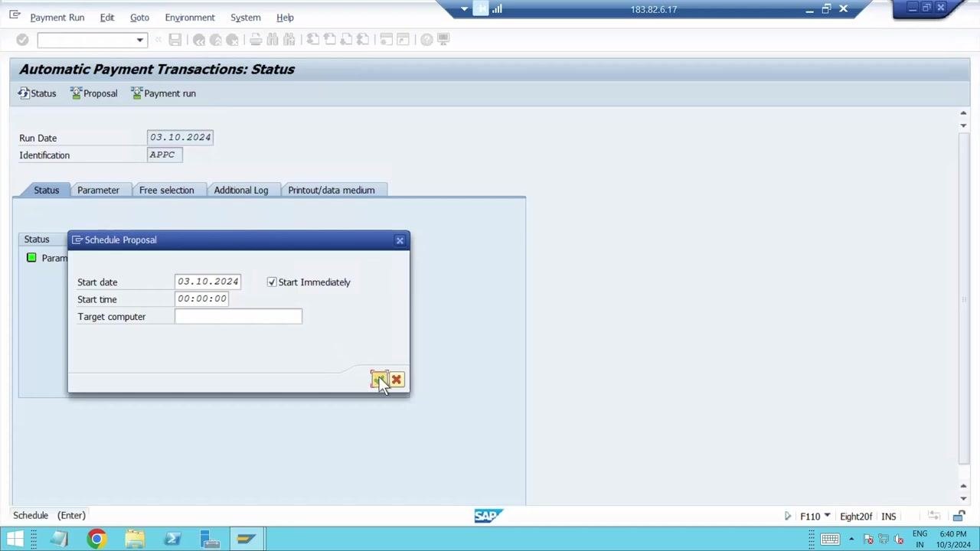980x551 pixels.
Task: Open the SAP window menu icon top-left
Action: [15, 15]
